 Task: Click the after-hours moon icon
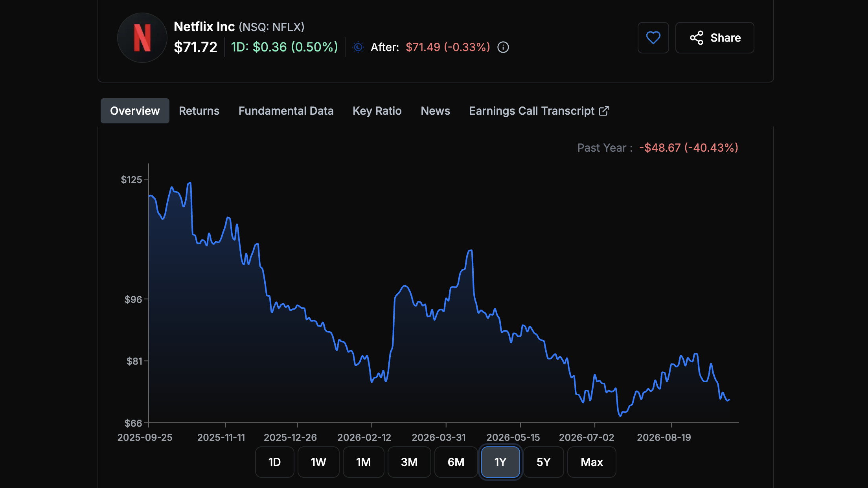point(358,47)
